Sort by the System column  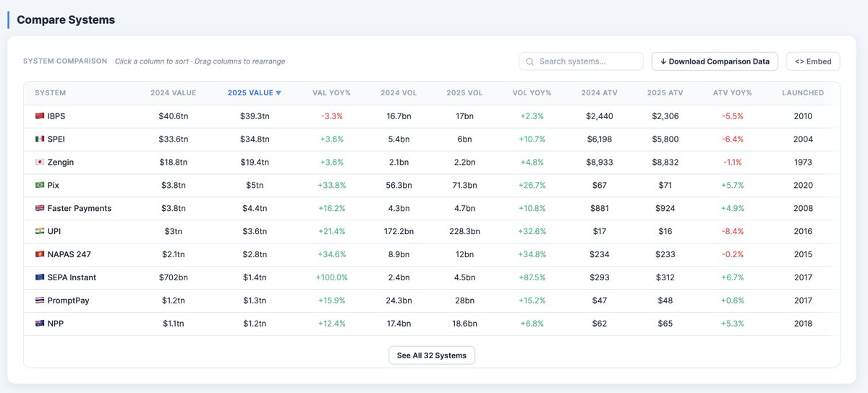[51, 93]
